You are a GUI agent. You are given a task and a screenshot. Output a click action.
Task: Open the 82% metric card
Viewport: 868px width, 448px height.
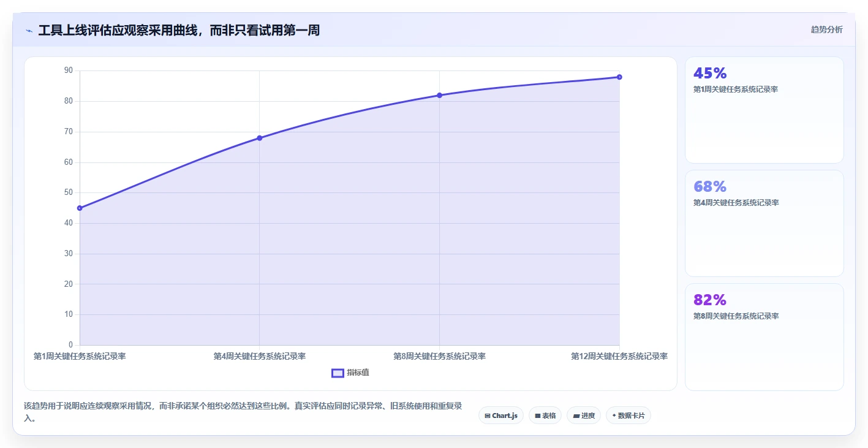click(x=764, y=337)
